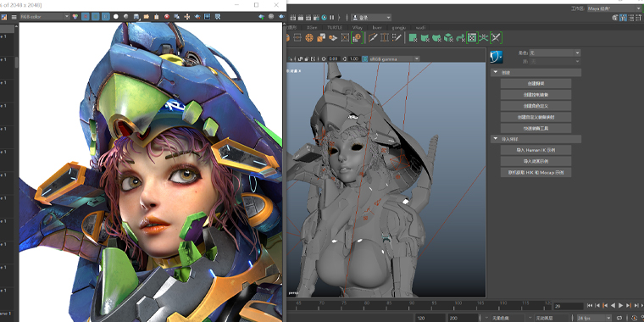
Task: Switch to the white alpha circle icon
Action: 116,16
